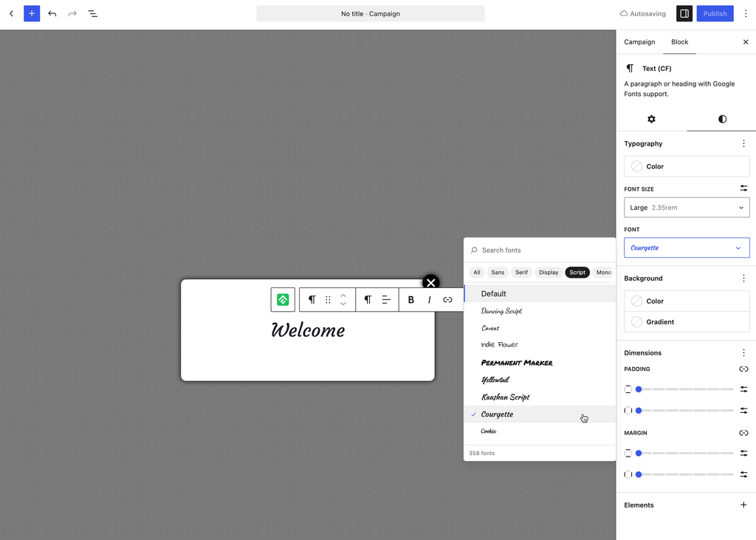The width and height of the screenshot is (756, 540).
Task: Close the popup with the black X button
Action: [431, 283]
